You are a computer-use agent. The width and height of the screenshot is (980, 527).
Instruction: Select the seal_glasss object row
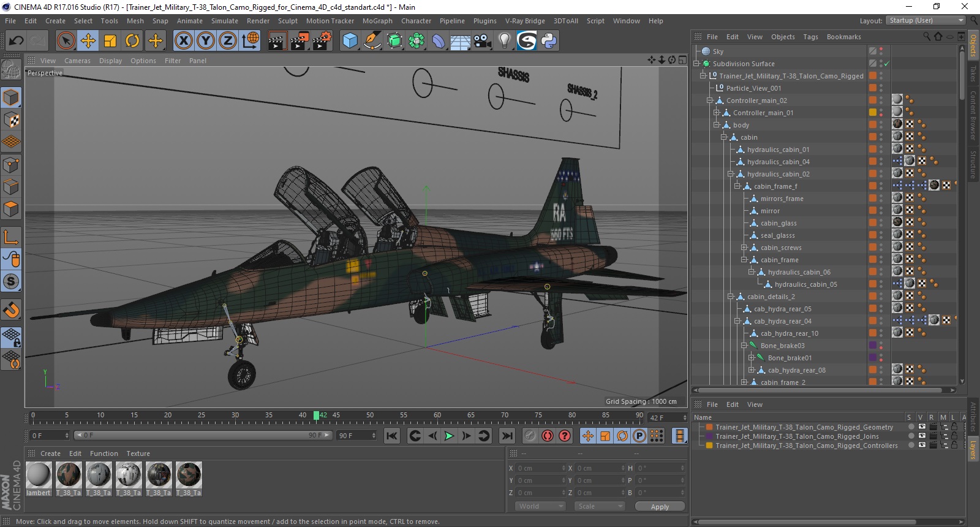(778, 235)
